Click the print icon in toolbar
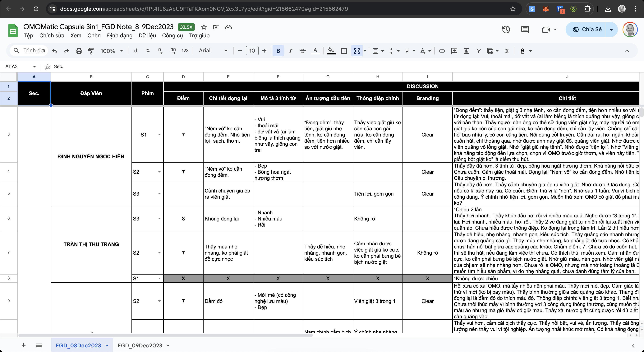The image size is (644, 352). pyautogui.click(x=79, y=51)
